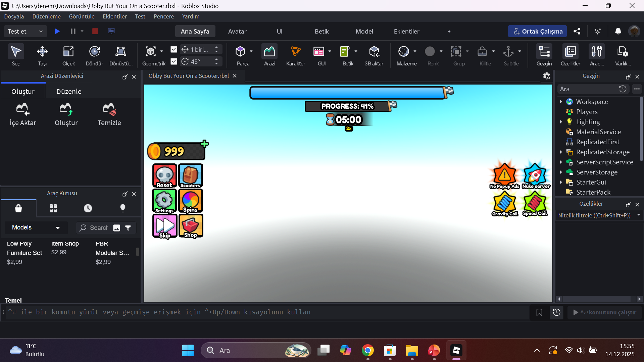Screen dimensions: 644x362
Task: Click the share icon beside Ortak Çalışma
Action: point(577,31)
